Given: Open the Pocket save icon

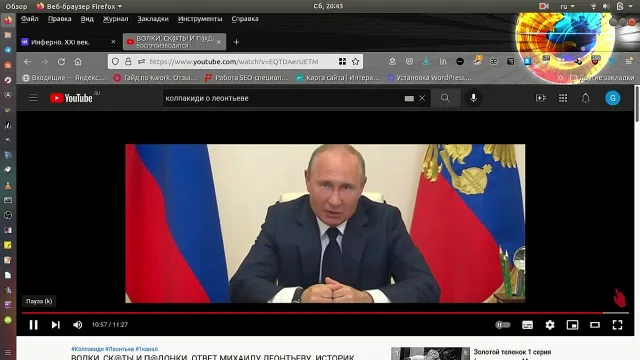Looking at the screenshot, I should [x=409, y=62].
